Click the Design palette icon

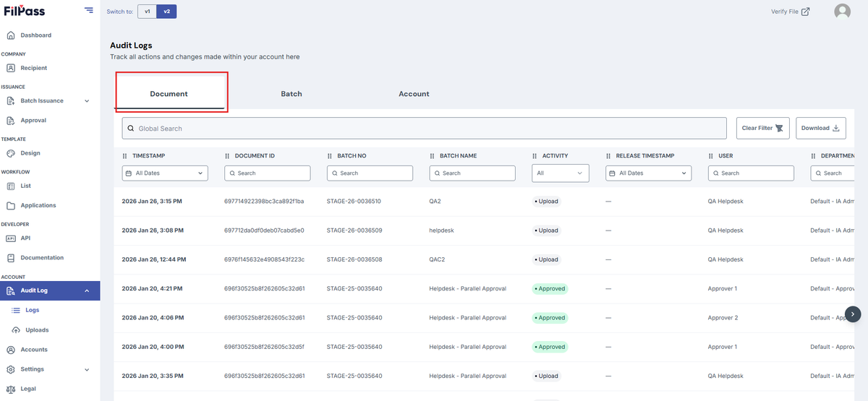coord(11,153)
